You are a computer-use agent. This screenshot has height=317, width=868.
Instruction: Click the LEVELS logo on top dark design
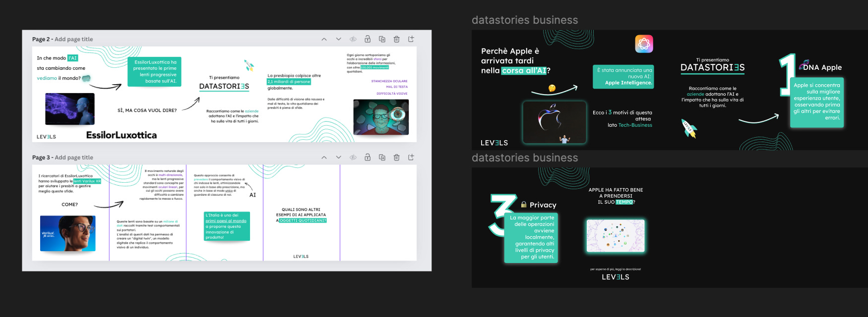[x=494, y=143]
